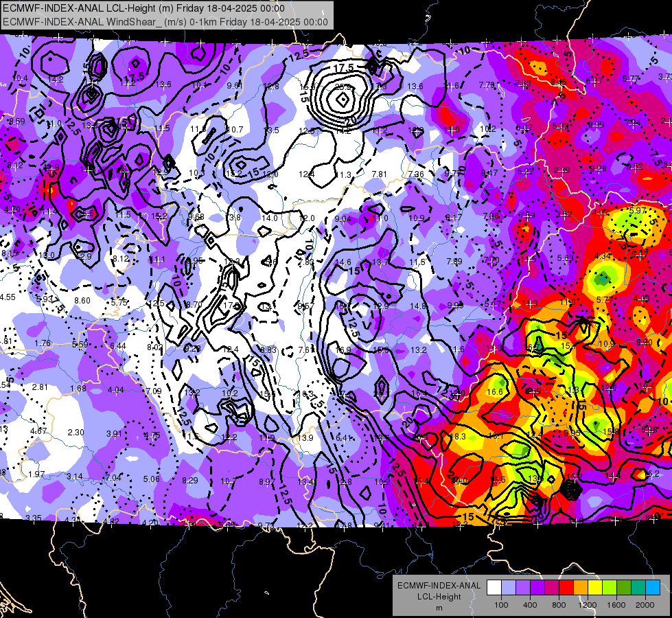Pick the sky blue legend swatch

point(653,588)
